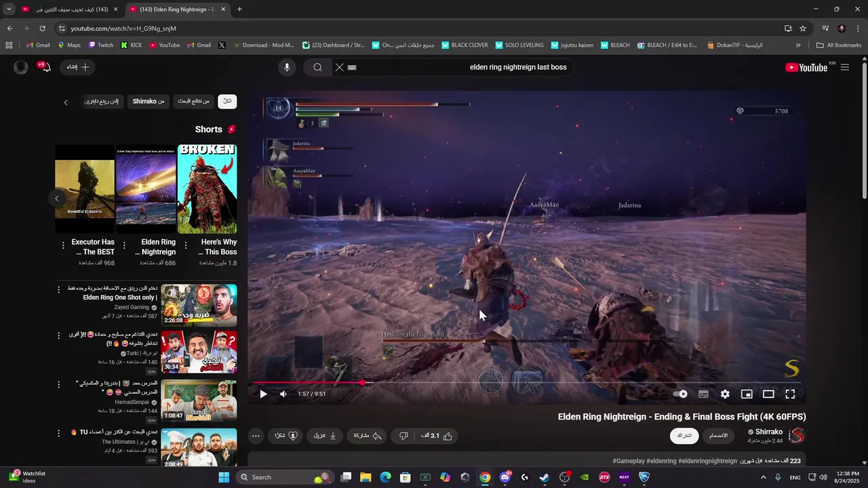Toggle subtitles/closed captions in the player
Image resolution: width=868 pixels, height=488 pixels.
tap(703, 394)
